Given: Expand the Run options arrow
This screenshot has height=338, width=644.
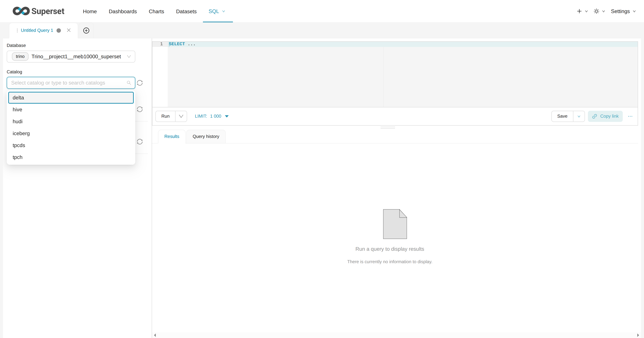Looking at the screenshot, I should coord(181,116).
